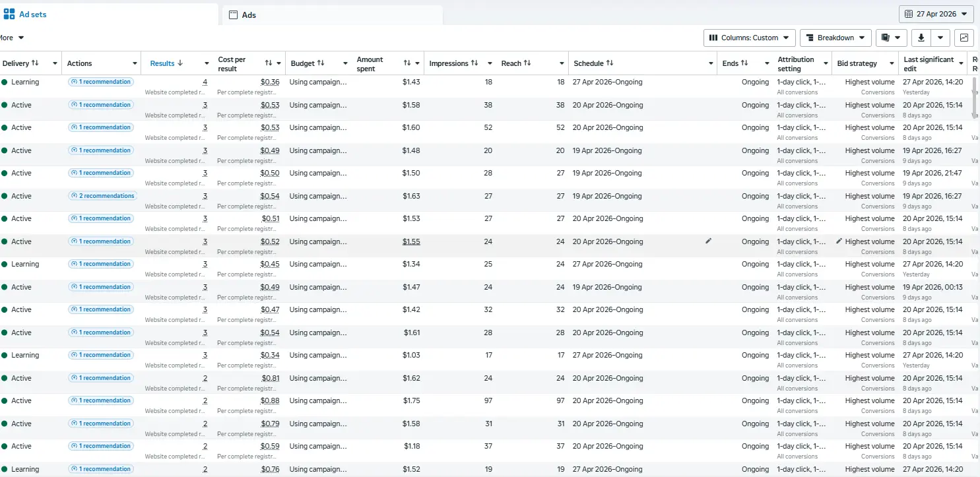The height and width of the screenshot is (477, 980).
Task: Open the 27 Apr 2026 date range picker
Action: 936,14
